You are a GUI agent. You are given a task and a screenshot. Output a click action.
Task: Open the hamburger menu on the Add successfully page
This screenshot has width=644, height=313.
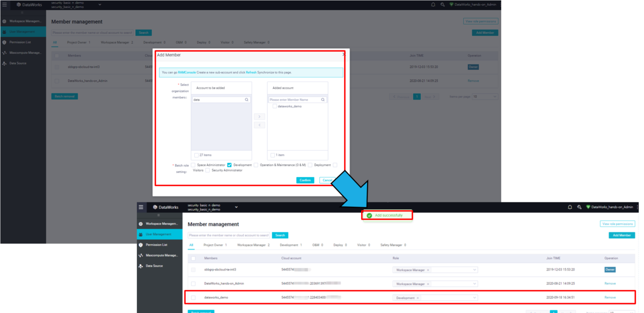point(141,207)
